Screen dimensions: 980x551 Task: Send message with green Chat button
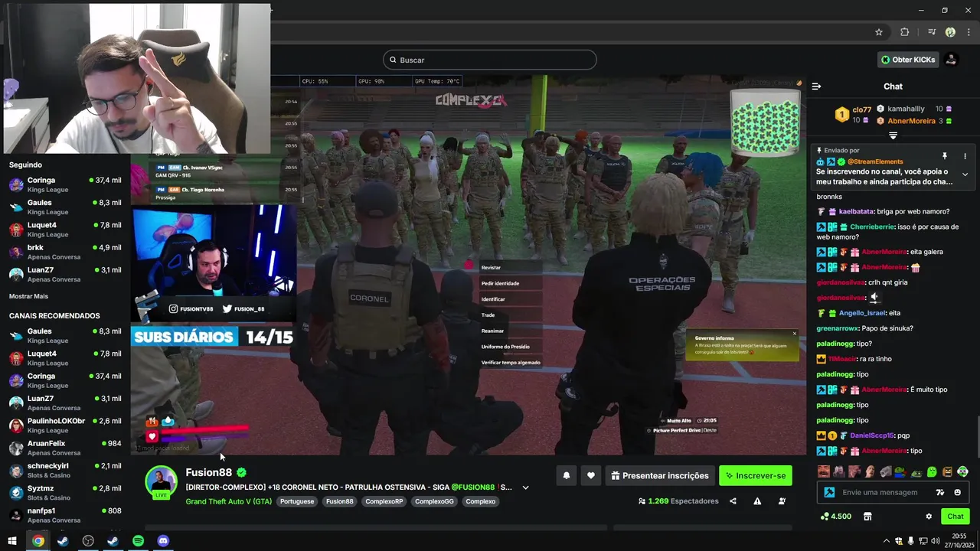coord(955,517)
